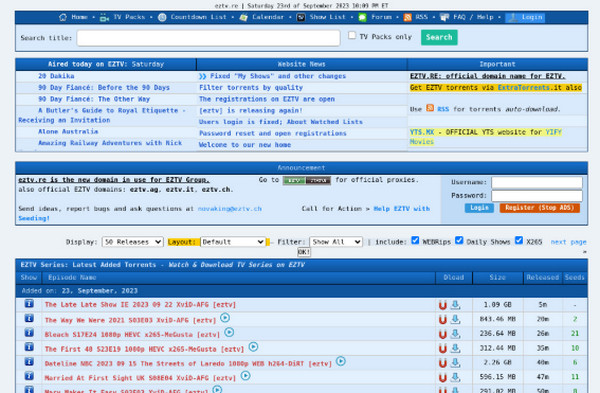Click the Show List TV icon
This screenshot has width=600, height=393.
[x=301, y=17]
